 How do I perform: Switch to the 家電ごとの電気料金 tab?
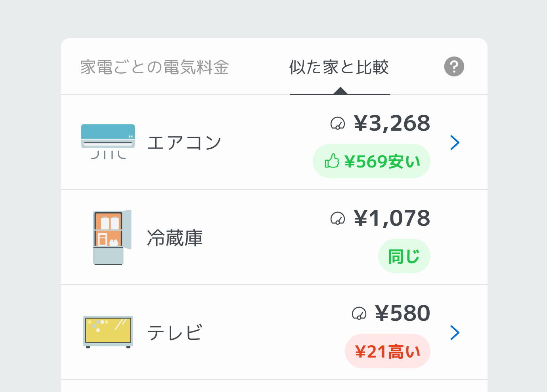click(x=155, y=67)
